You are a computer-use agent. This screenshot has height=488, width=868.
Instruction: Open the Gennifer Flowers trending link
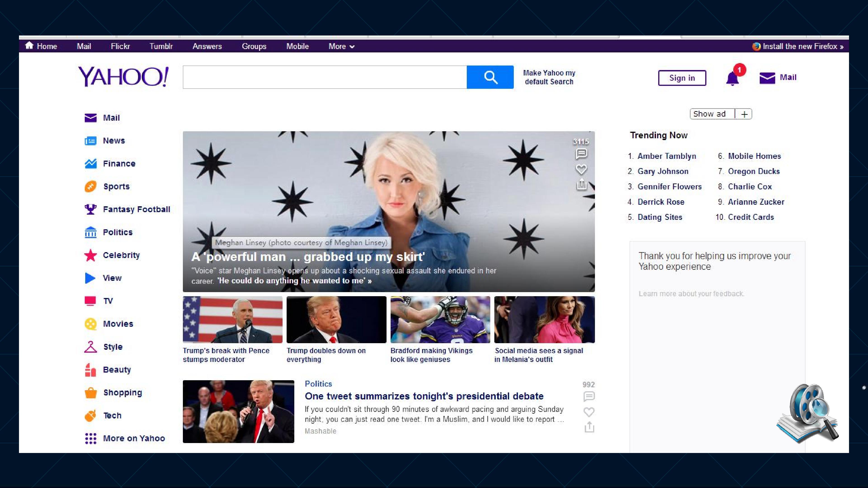(670, 186)
